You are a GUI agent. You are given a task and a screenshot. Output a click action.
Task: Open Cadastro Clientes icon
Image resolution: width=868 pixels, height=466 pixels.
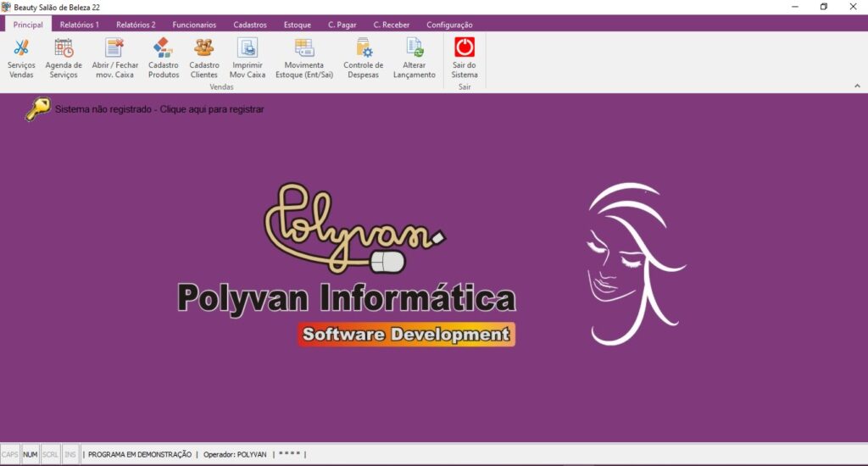point(203,47)
